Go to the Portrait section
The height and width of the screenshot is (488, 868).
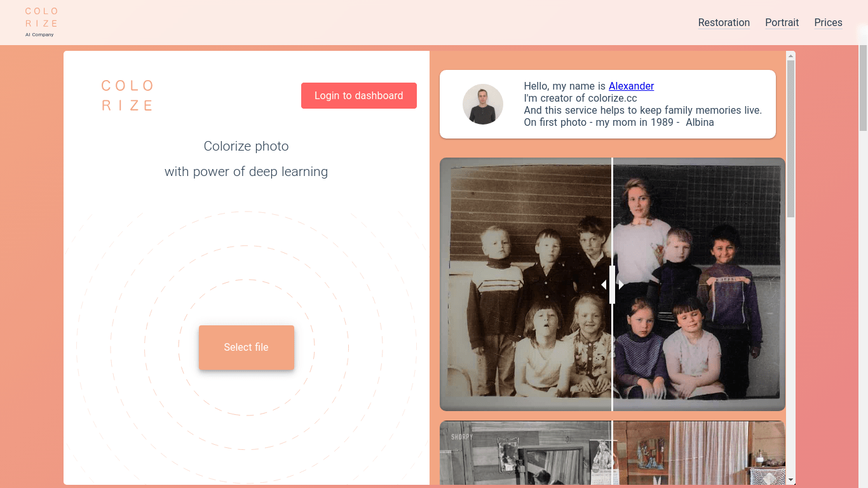point(782,22)
